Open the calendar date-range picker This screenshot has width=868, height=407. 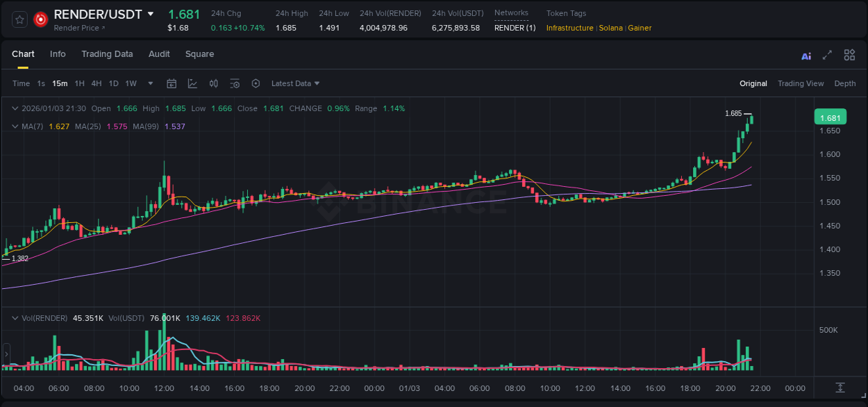pos(172,83)
